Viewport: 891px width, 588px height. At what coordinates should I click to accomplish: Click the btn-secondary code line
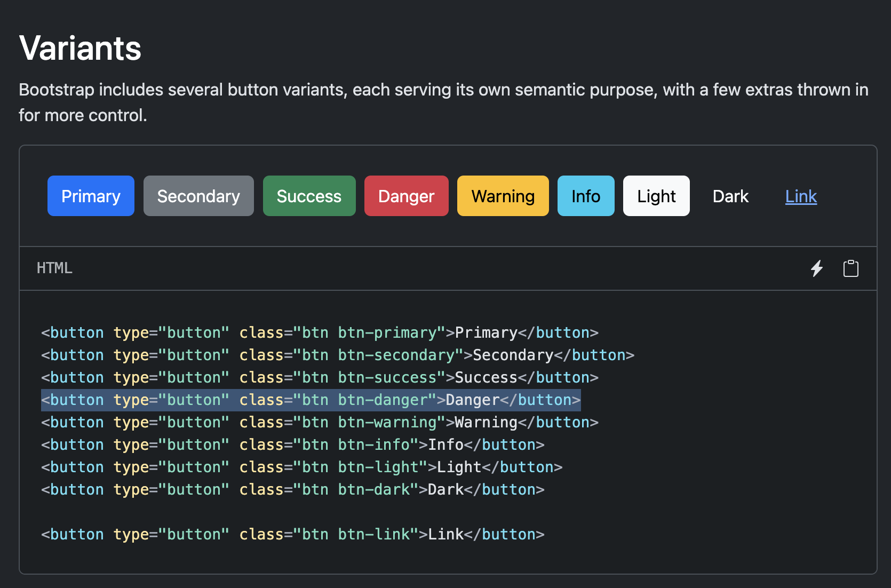338,355
